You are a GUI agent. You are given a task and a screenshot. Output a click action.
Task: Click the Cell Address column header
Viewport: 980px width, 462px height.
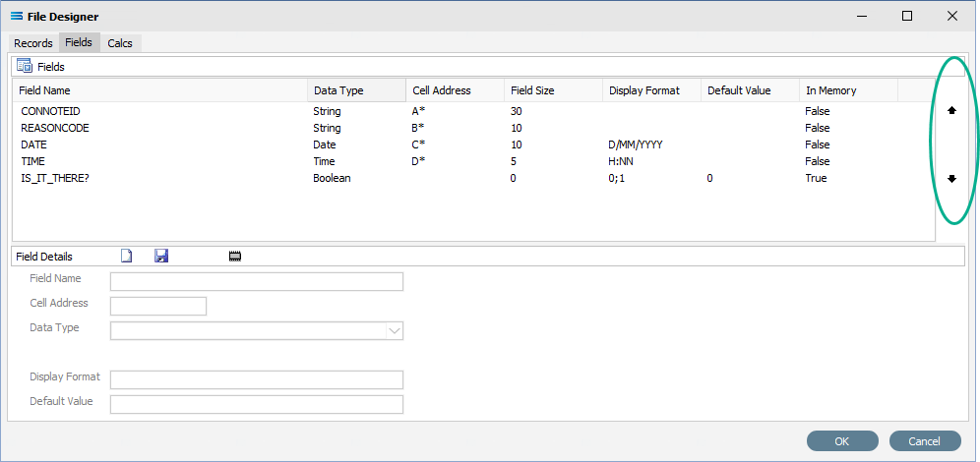pyautogui.click(x=455, y=90)
